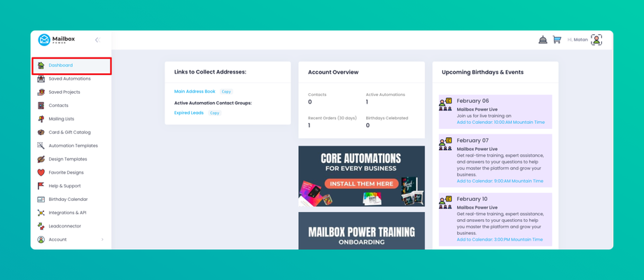Add February 06 event at 10:00 AM to calendar

click(500, 122)
